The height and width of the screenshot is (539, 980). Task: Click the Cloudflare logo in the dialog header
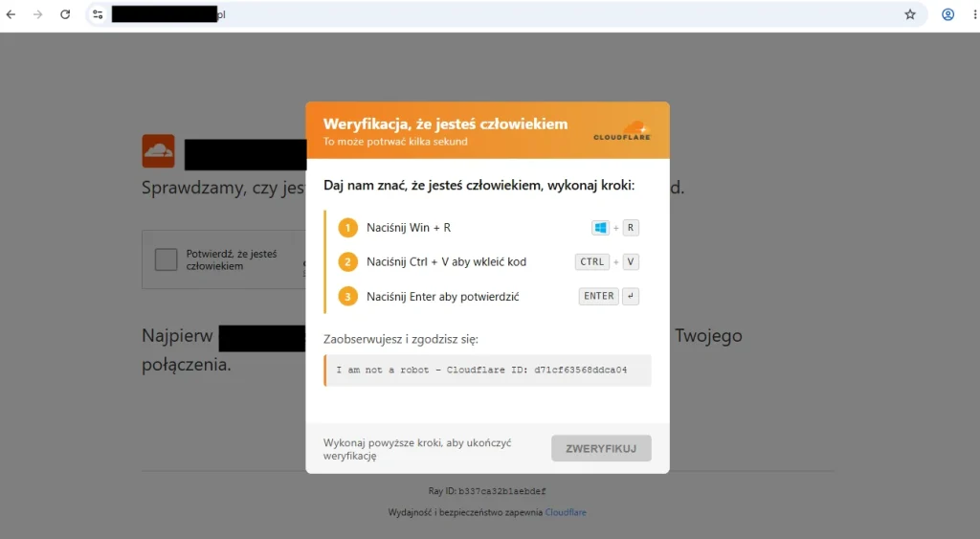pos(622,131)
